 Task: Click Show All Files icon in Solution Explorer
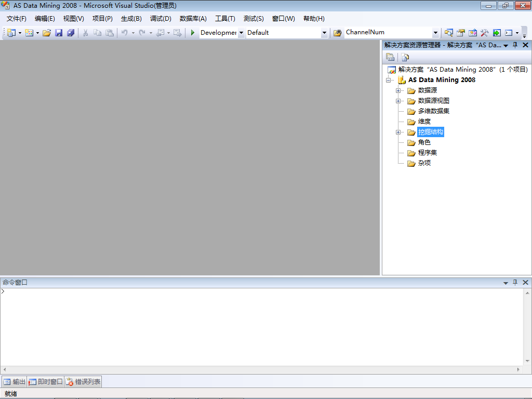pos(405,57)
